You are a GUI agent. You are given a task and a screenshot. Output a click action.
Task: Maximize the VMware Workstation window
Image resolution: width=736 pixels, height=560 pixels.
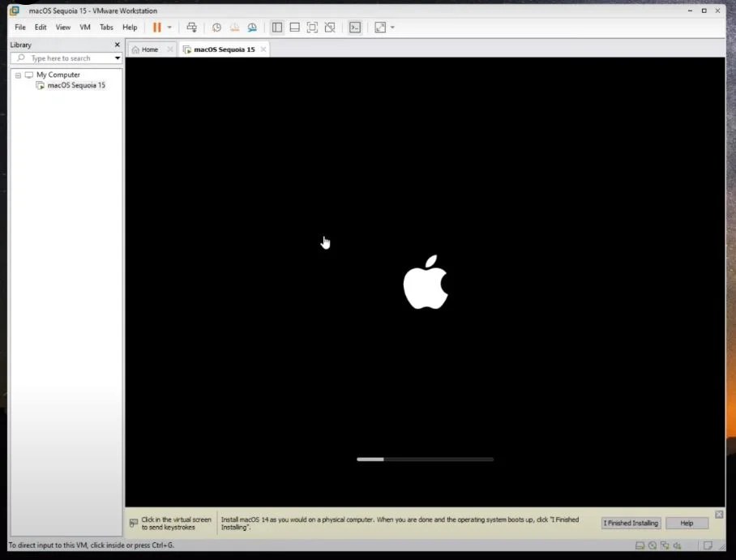tap(704, 11)
